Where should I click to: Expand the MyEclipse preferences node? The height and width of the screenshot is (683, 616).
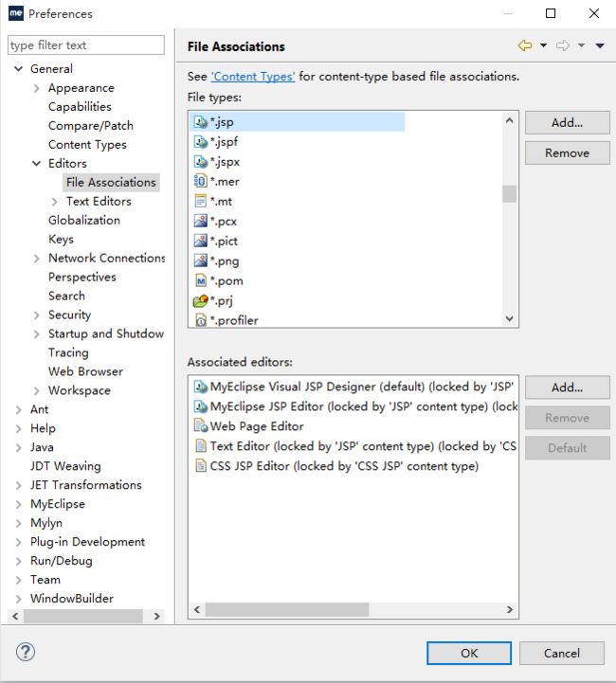click(18, 504)
